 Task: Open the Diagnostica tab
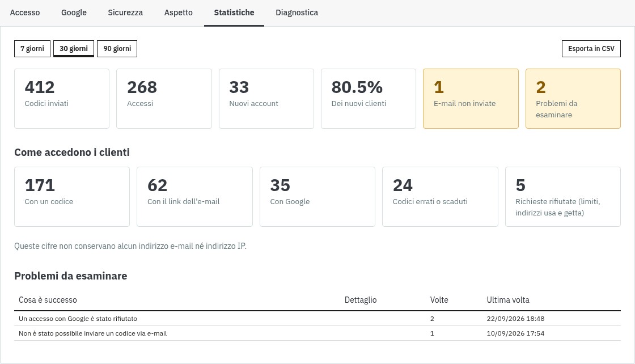[297, 12]
